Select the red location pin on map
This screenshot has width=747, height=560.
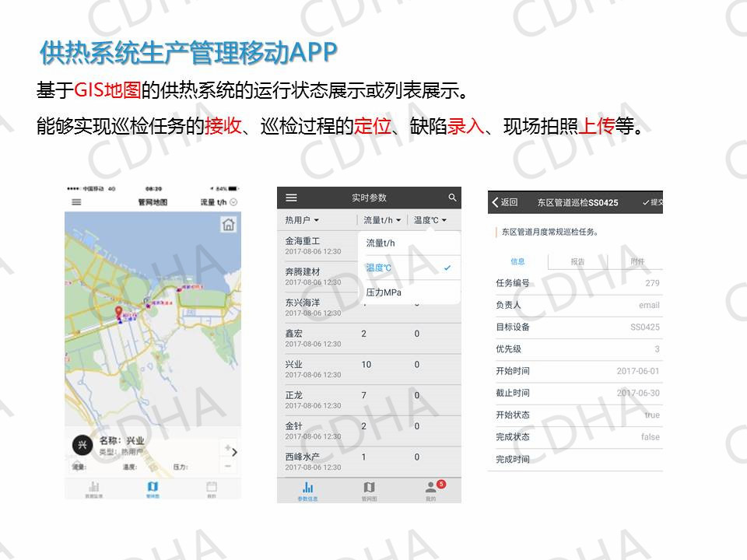coord(118,313)
